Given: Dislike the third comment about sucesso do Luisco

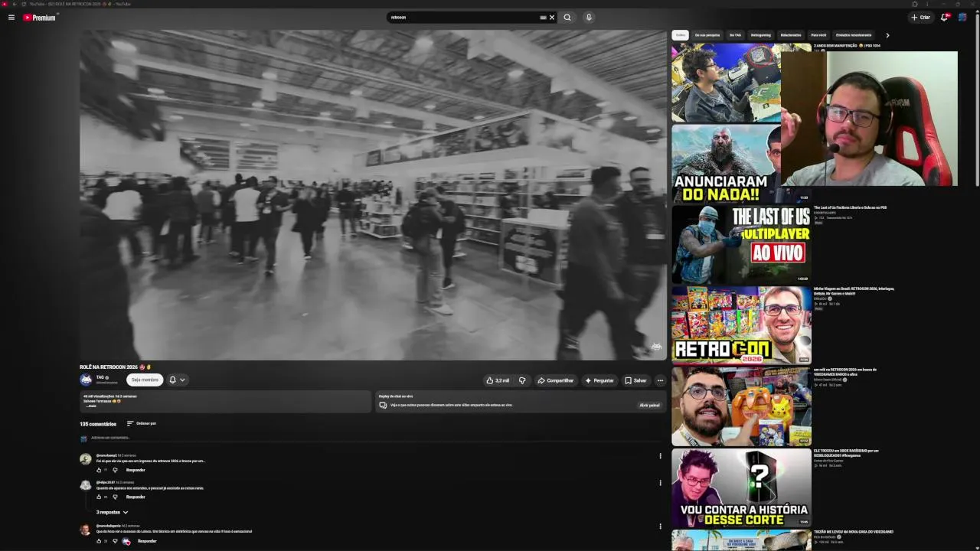Looking at the screenshot, I should pos(115,541).
